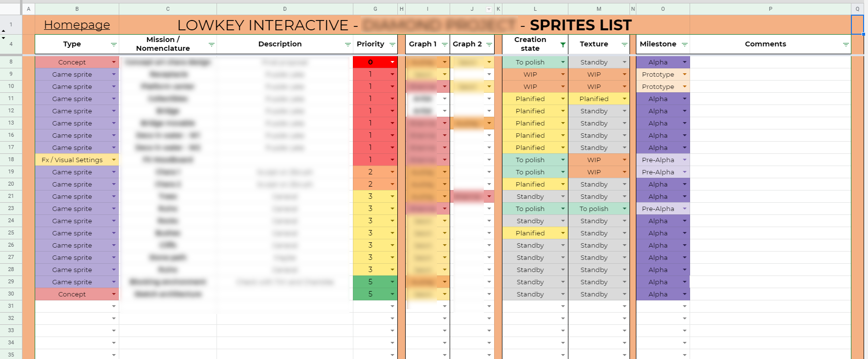Select column A header
This screenshot has height=359, width=868.
click(28, 9)
